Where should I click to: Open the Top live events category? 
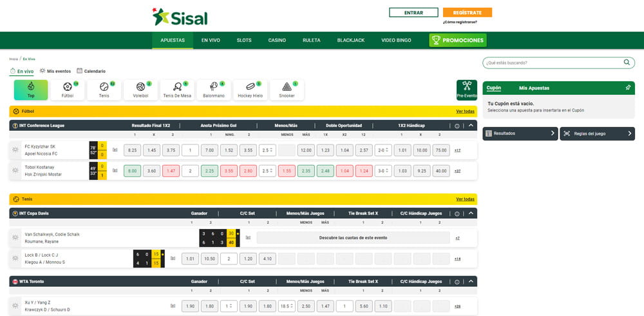pyautogui.click(x=31, y=90)
